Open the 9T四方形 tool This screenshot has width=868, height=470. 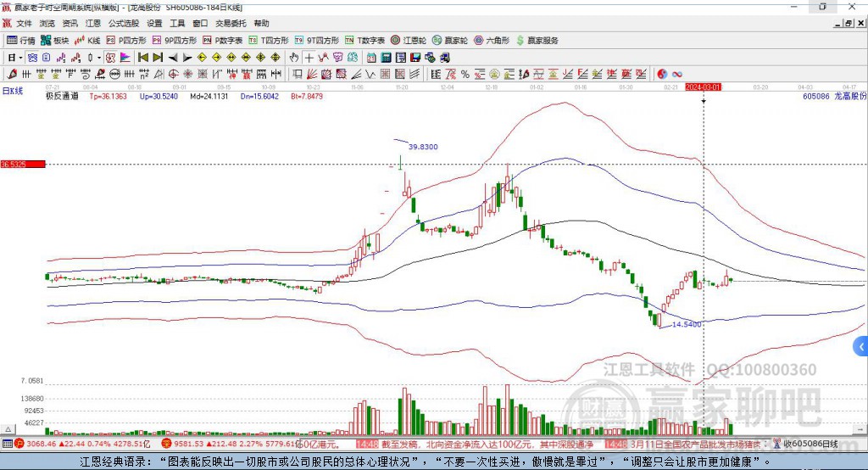click(x=317, y=41)
